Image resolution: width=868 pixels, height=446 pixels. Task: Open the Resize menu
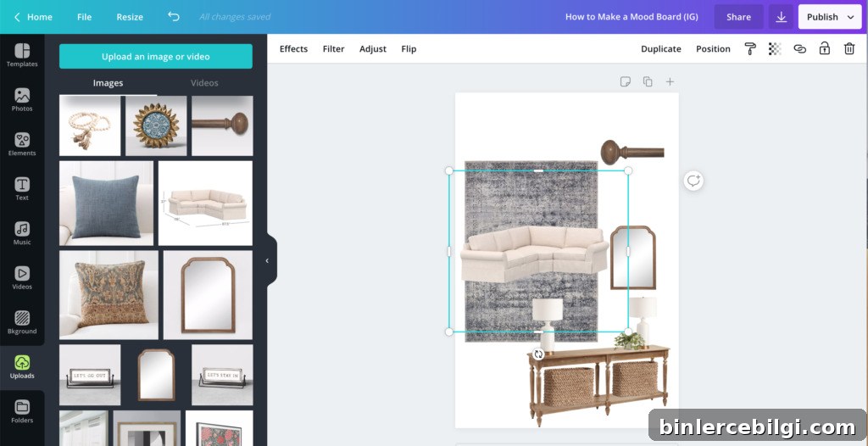(130, 17)
